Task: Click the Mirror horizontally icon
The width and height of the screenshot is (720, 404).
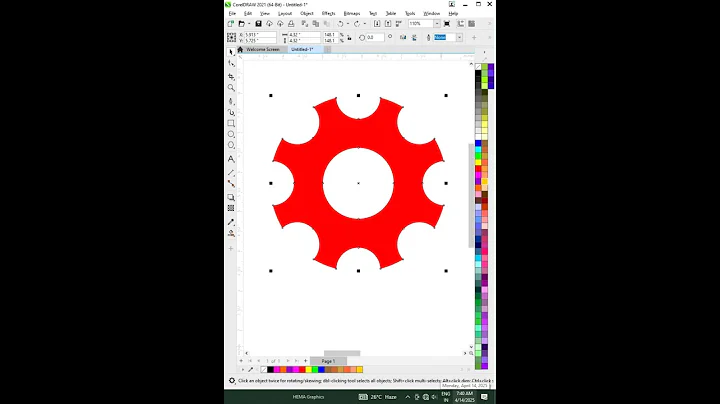Action: tap(403, 37)
